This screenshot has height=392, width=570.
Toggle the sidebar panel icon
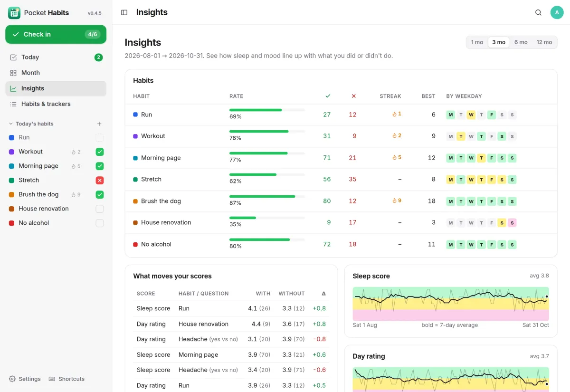point(124,12)
